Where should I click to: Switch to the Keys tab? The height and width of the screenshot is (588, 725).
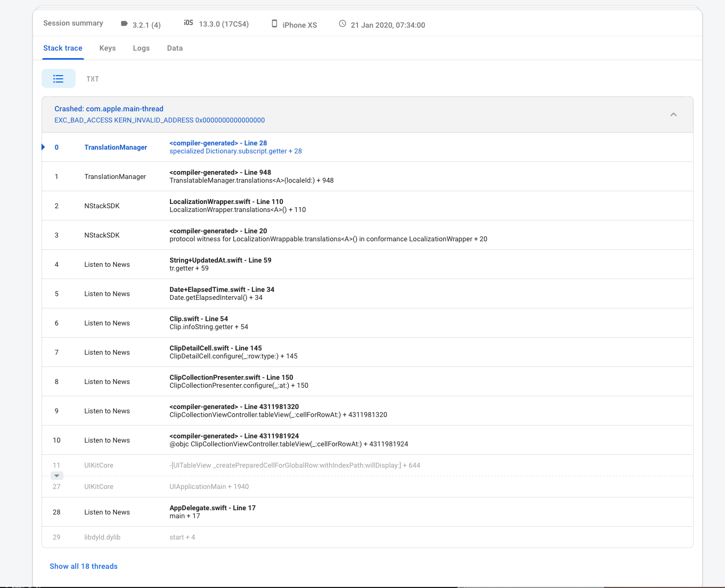coord(107,48)
